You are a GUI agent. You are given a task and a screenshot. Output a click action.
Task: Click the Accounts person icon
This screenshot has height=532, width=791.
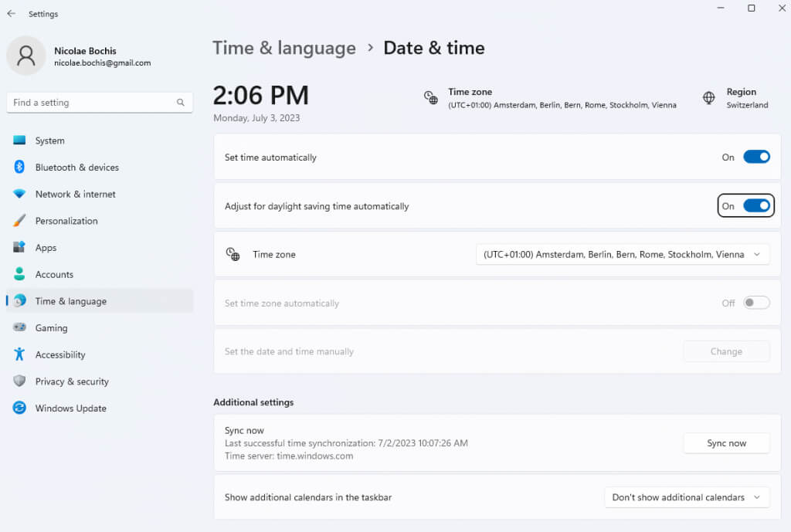(x=19, y=274)
